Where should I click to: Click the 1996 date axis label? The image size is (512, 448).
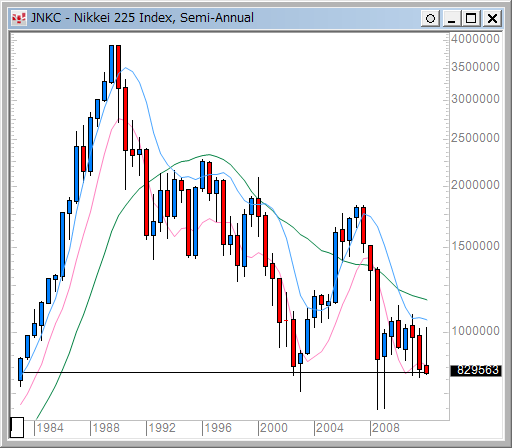(218, 428)
